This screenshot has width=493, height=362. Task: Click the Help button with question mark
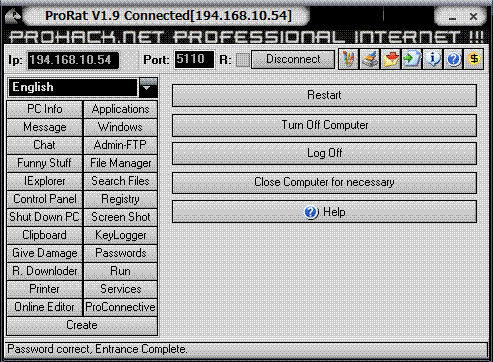[324, 212]
